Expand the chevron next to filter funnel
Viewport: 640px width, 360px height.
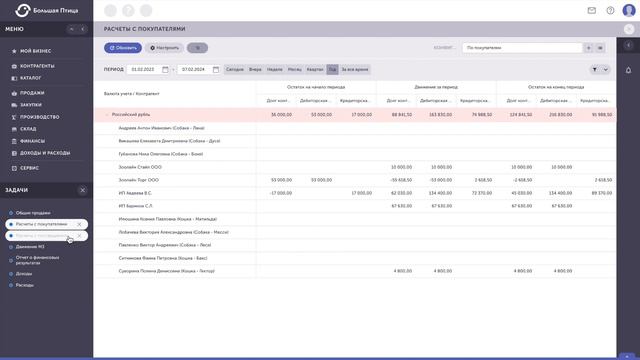[606, 69]
